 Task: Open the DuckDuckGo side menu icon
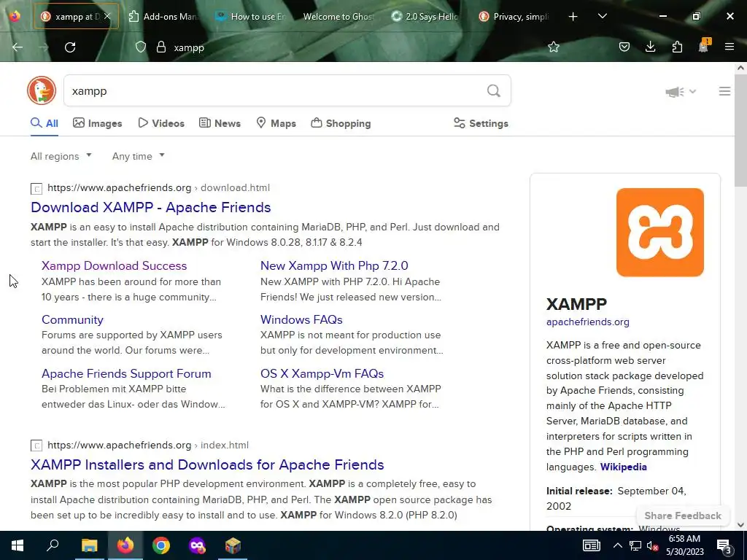coord(724,91)
